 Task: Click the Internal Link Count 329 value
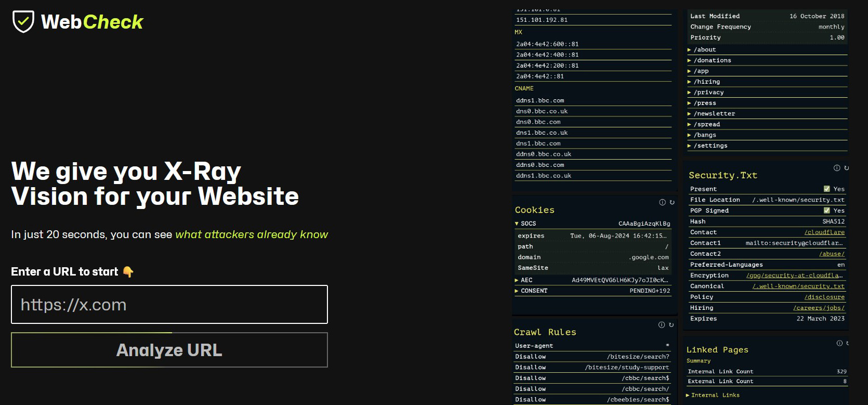841,372
